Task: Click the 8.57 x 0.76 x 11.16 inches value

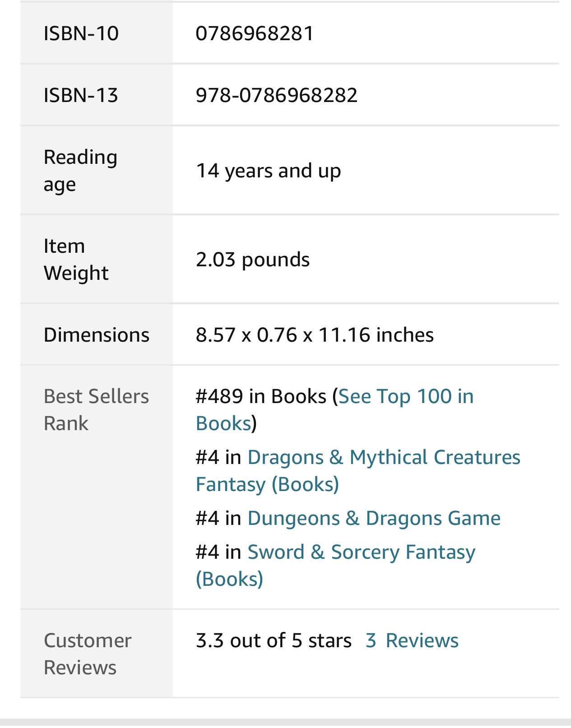Action: point(314,335)
